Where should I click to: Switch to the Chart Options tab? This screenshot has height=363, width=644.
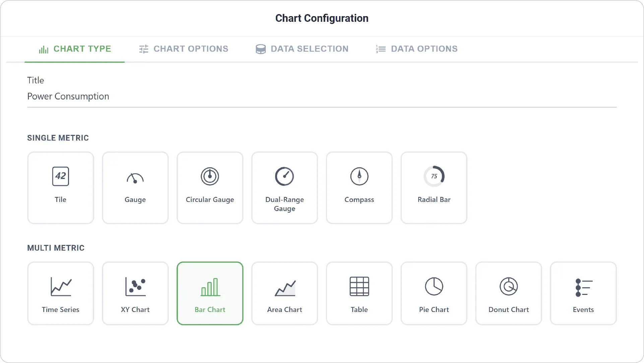pos(184,49)
